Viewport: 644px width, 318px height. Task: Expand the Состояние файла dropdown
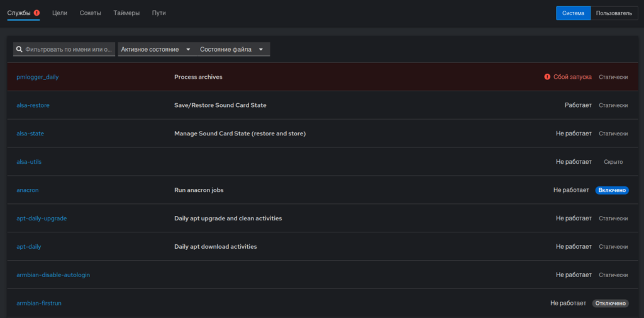coord(232,49)
